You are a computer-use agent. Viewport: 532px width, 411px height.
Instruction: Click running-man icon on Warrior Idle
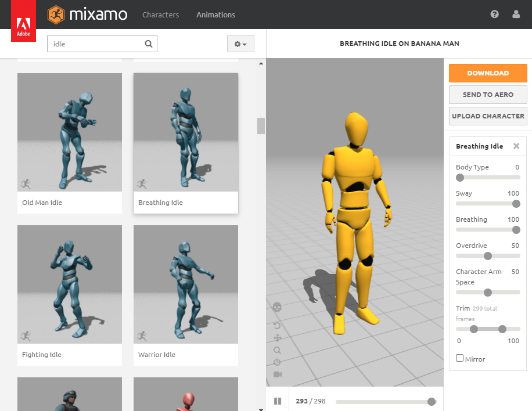point(142,336)
